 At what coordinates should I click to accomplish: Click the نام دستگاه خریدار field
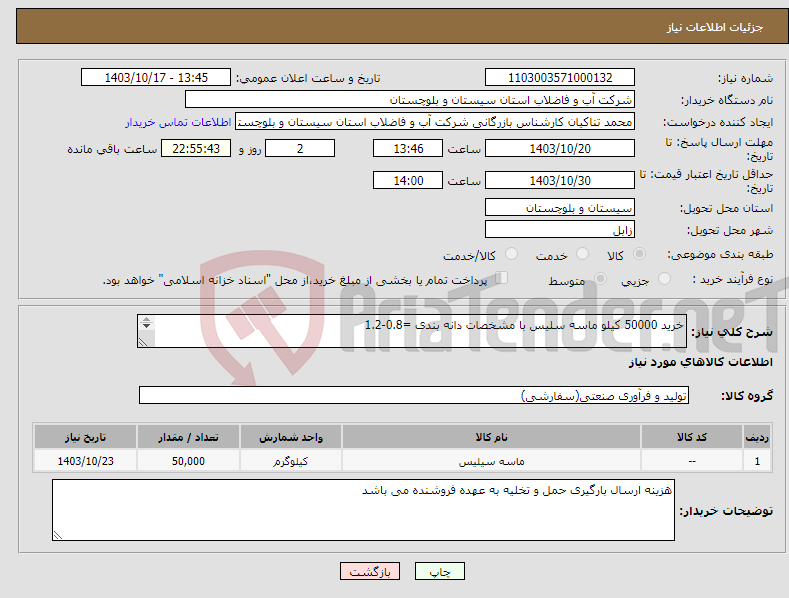click(410, 100)
